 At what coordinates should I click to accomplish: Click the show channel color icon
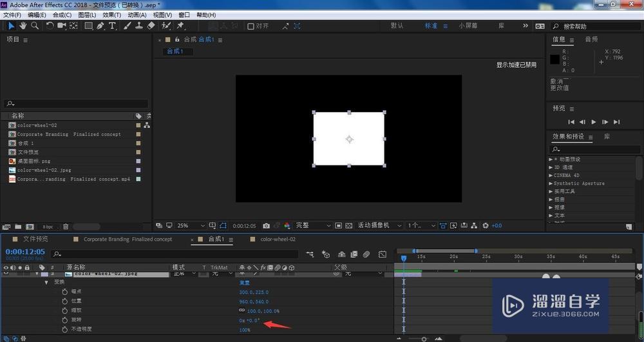point(287,226)
